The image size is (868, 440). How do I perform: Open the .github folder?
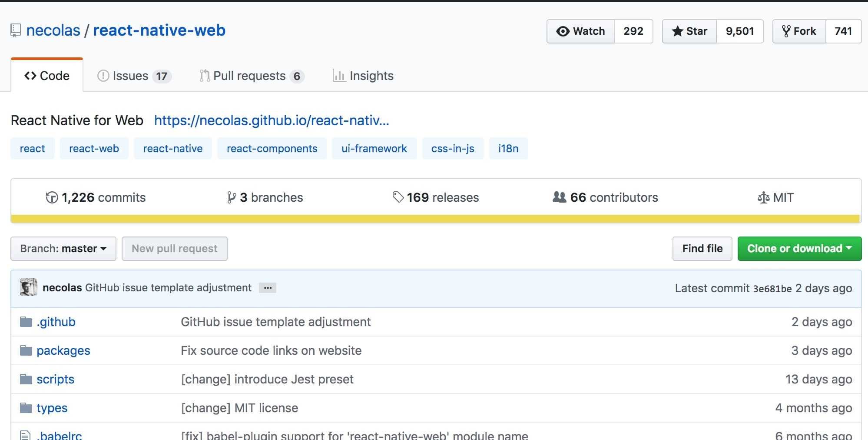click(56, 322)
